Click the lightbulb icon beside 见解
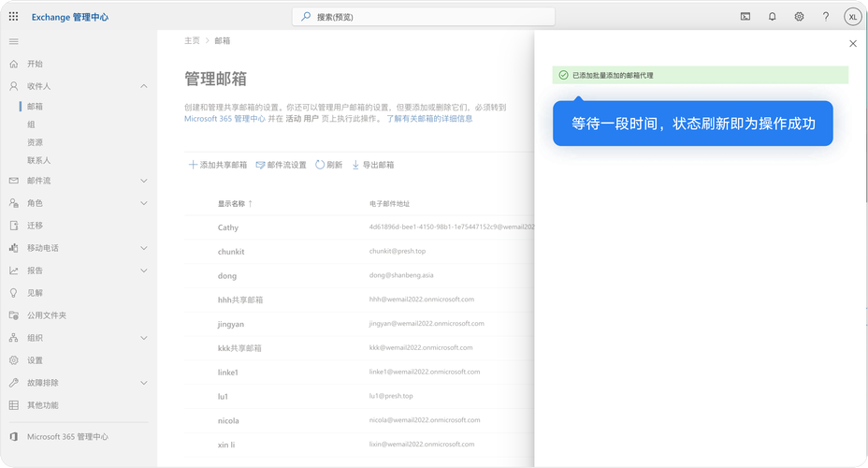The width and height of the screenshot is (868, 468). 14,293
